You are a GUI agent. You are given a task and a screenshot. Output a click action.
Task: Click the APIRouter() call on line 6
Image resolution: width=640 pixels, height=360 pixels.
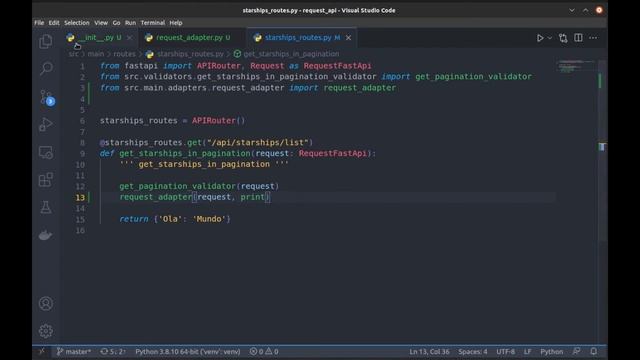pyautogui.click(x=218, y=121)
